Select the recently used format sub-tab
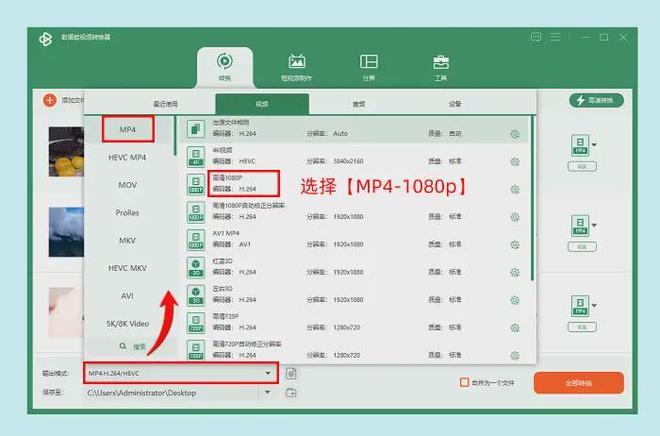Image resolution: width=660 pixels, height=436 pixels. click(165, 104)
